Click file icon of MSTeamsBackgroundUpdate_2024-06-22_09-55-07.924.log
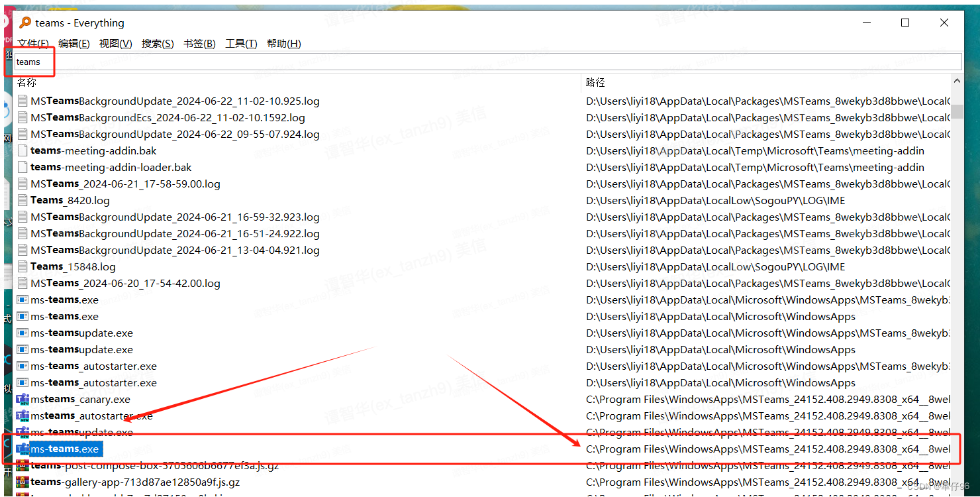 click(23, 135)
